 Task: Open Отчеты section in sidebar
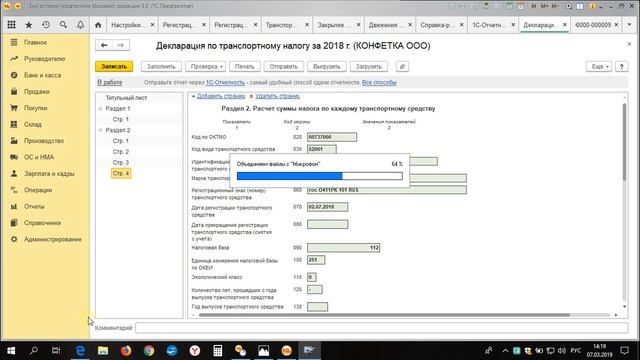[x=34, y=206]
